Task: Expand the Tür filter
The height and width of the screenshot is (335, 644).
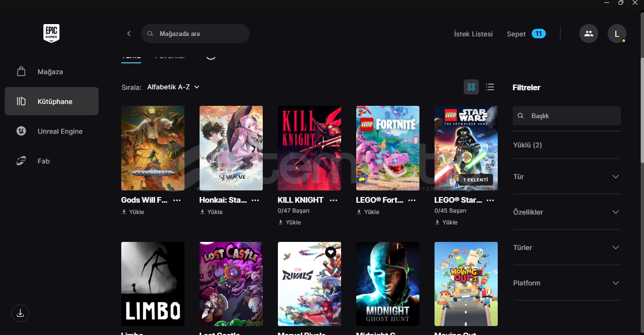Action: click(567, 177)
